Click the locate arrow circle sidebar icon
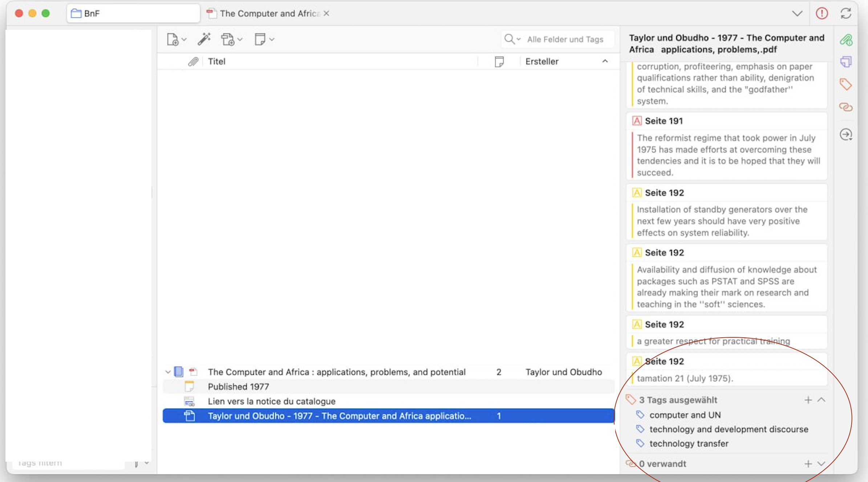Screen dimensions: 868x482 (846, 134)
